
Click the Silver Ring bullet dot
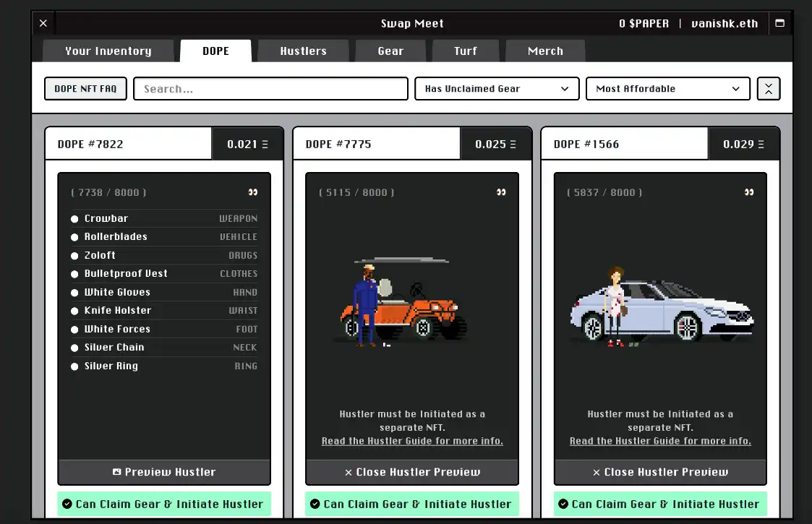tap(74, 366)
